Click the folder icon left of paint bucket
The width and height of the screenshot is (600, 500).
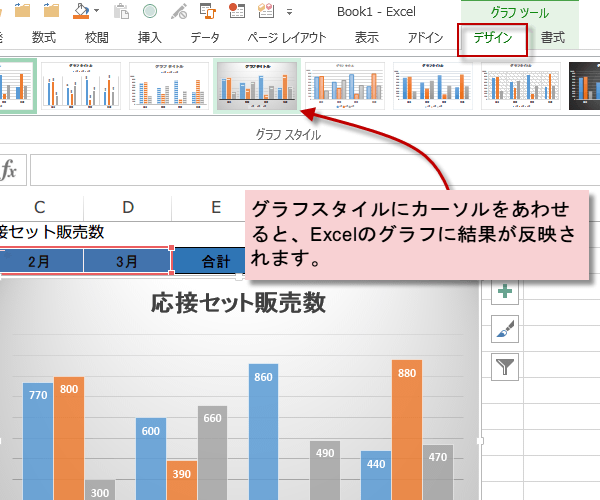point(51,10)
